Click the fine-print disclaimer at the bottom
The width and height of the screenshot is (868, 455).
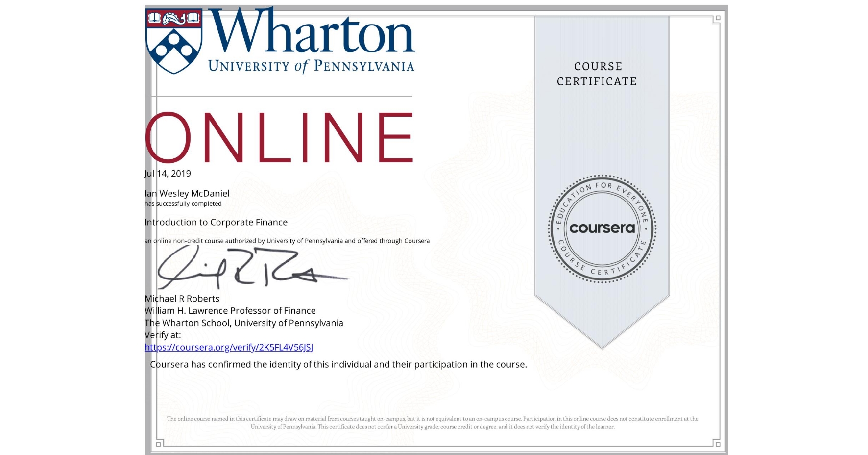coord(433,423)
